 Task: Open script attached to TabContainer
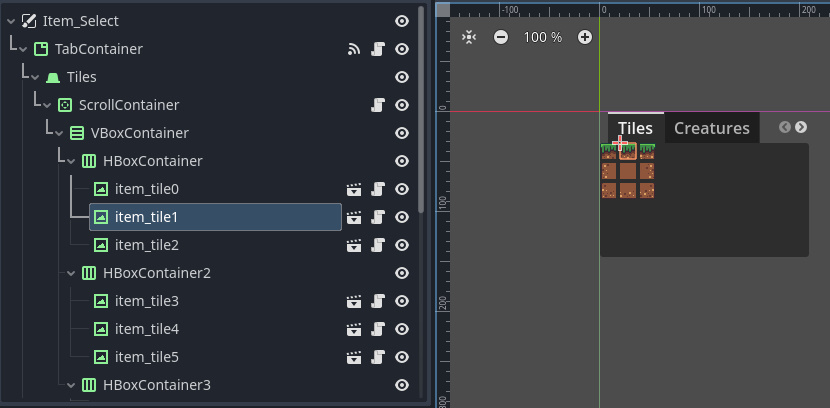coord(377,49)
